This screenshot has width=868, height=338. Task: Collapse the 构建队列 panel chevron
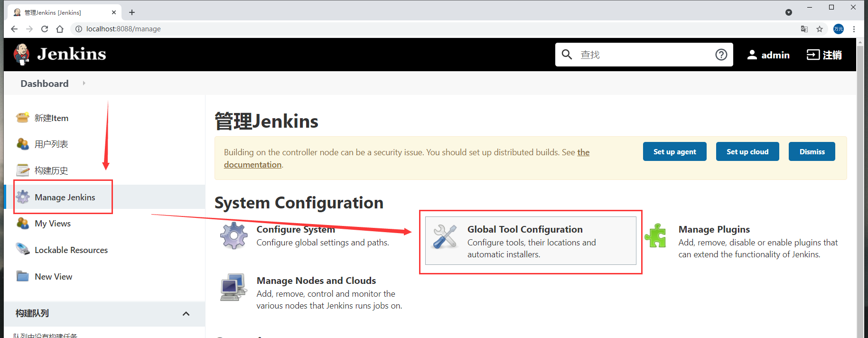coord(186,313)
